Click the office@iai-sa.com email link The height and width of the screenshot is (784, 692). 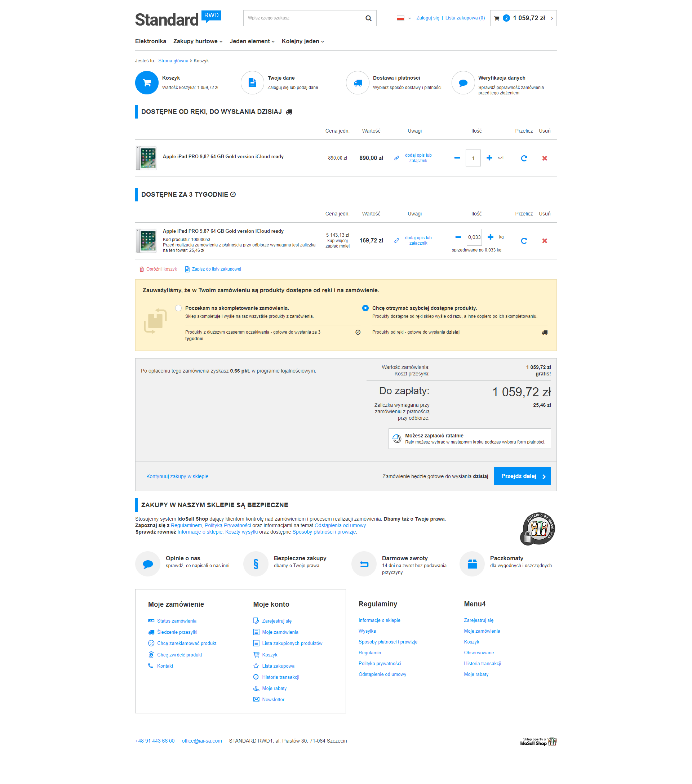click(x=202, y=741)
